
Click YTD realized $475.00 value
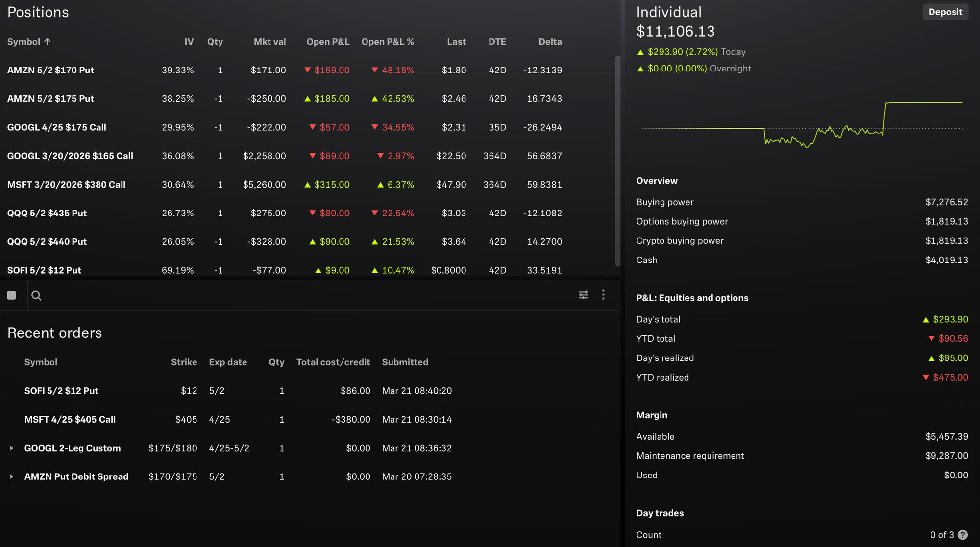pos(946,378)
